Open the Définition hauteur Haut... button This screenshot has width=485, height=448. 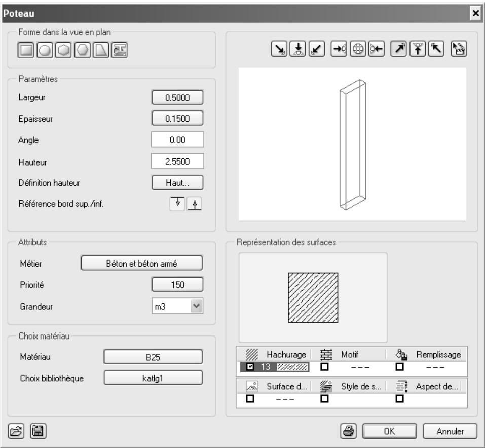tap(177, 183)
